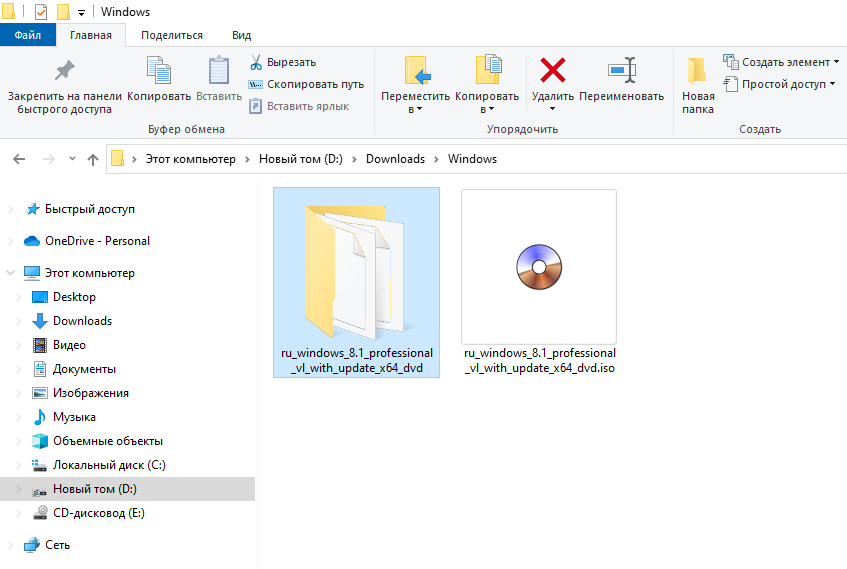Click Новый том (D:) in the address bar
This screenshot has width=847, height=569.
point(301,159)
